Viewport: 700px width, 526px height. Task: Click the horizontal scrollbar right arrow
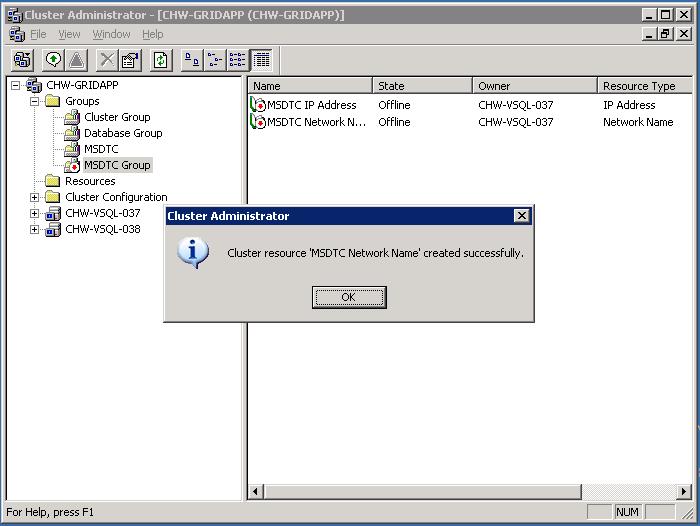tap(683, 492)
